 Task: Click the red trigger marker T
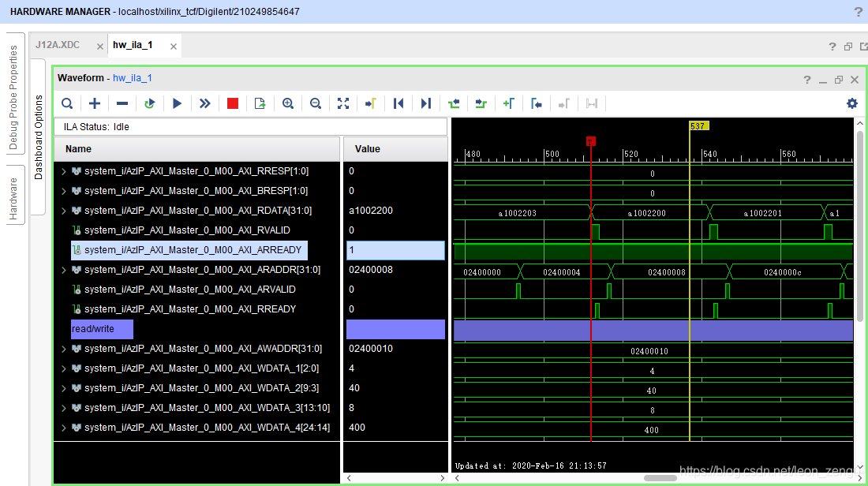(591, 142)
